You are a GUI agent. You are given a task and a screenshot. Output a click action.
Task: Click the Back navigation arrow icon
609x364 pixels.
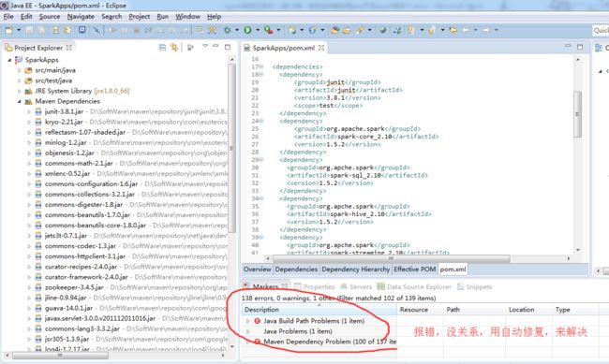[466, 30]
